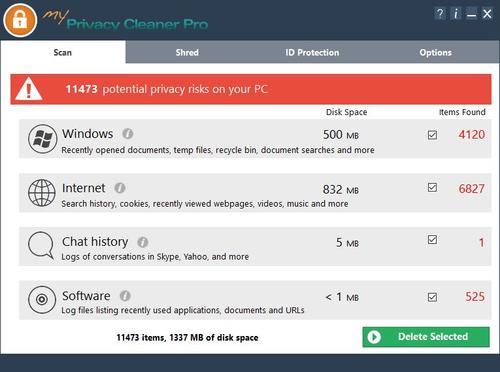Open help via the question mark icon
Image resolution: width=500 pixels, height=372 pixels.
(440, 14)
